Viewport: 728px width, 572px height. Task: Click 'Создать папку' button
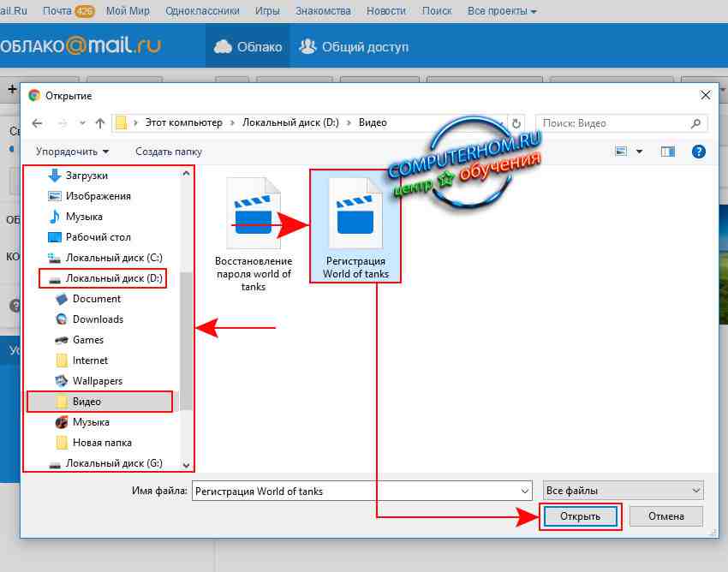tap(169, 152)
